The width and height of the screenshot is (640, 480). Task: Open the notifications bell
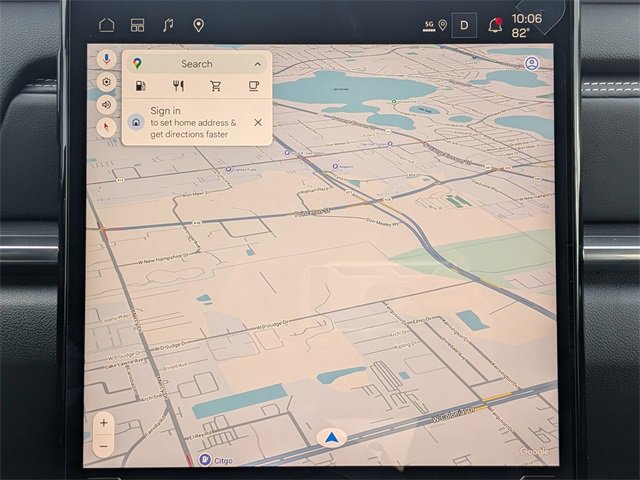[x=495, y=24]
